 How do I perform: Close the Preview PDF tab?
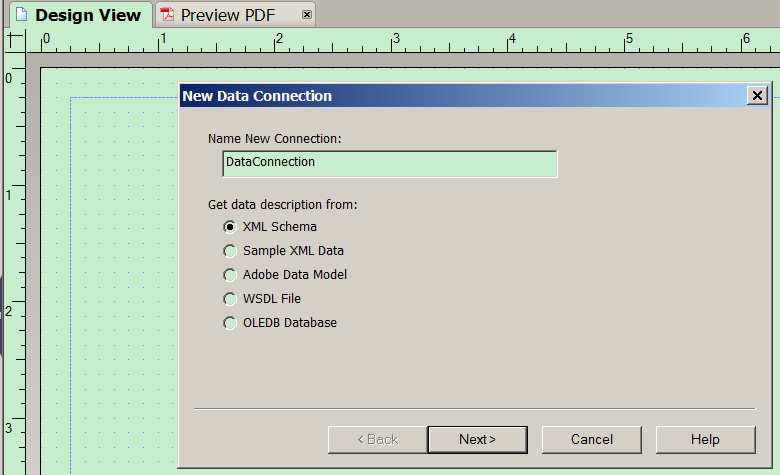(307, 15)
